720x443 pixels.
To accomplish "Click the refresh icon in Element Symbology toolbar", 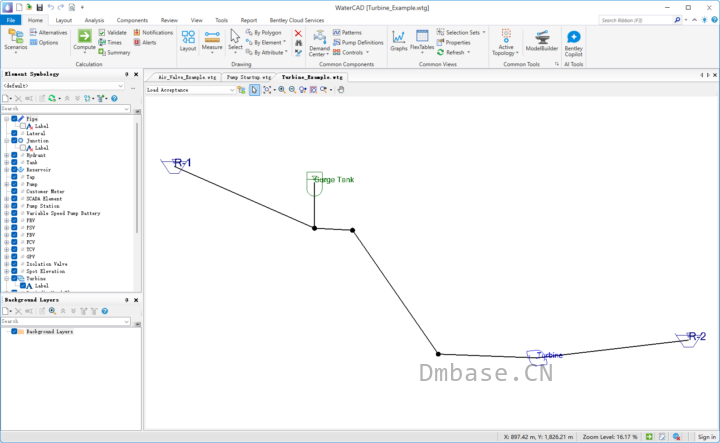I will (x=52, y=98).
